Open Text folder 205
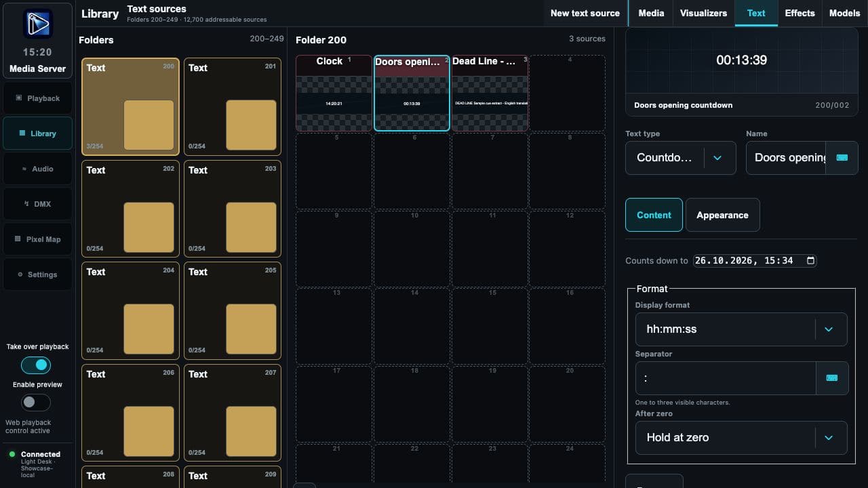The width and height of the screenshot is (868, 488). (x=233, y=311)
